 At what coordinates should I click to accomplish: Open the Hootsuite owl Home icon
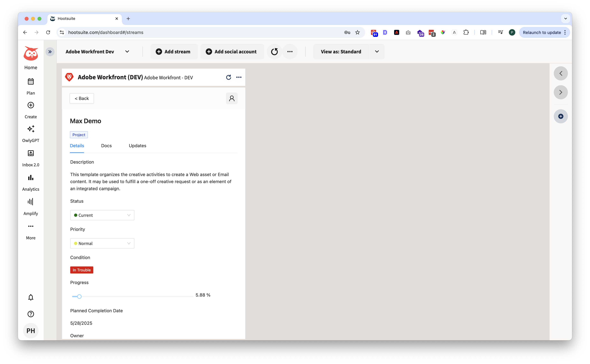click(31, 54)
